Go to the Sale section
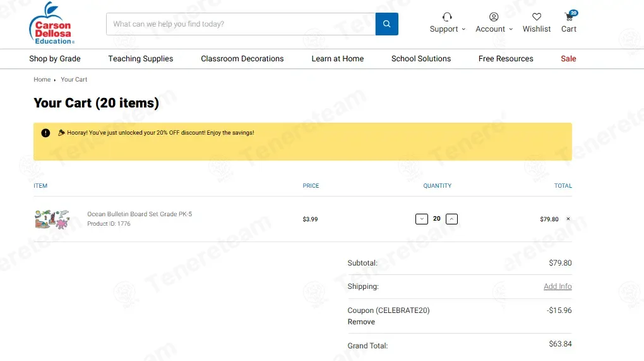 568,59
